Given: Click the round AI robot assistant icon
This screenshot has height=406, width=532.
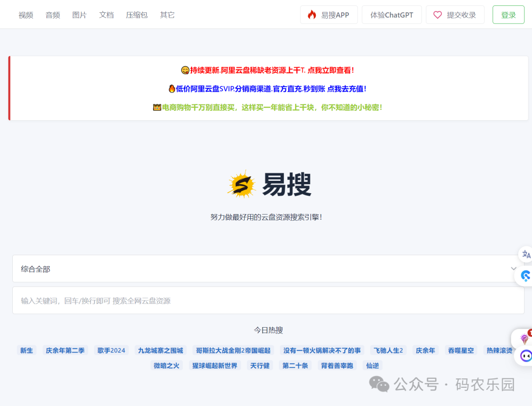Looking at the screenshot, I should coord(525,356).
